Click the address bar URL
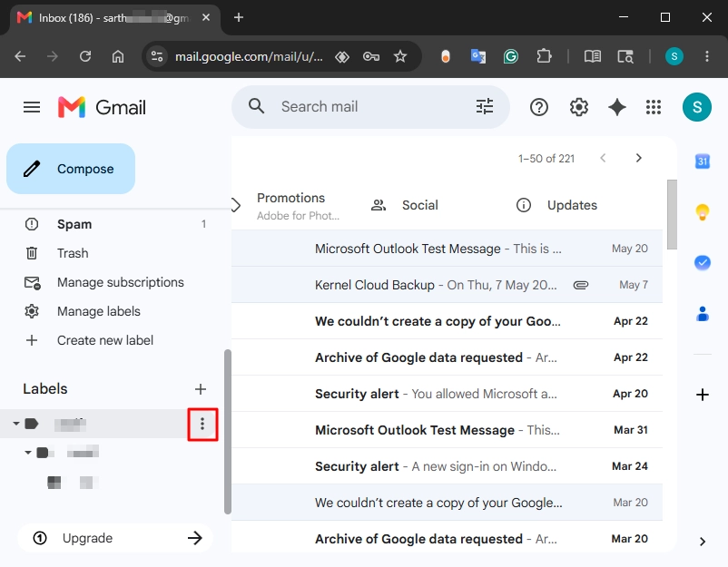This screenshot has width=728, height=567. [x=249, y=56]
